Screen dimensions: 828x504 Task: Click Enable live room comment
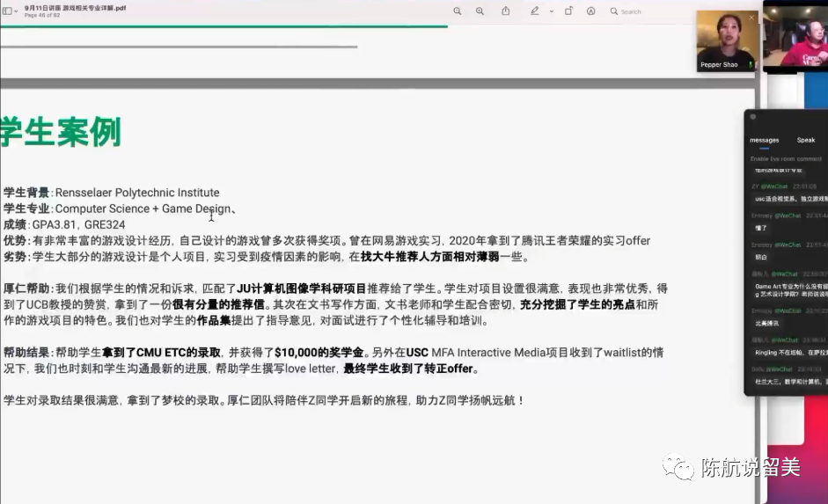786,158
